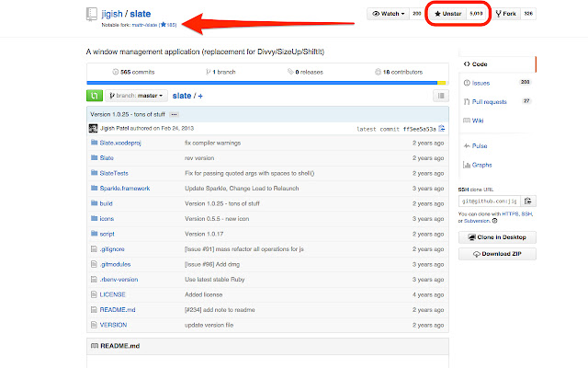588x368 pixels.
Task: Click Jigish Patel's avatar thumbnail
Action: pyautogui.click(x=93, y=129)
